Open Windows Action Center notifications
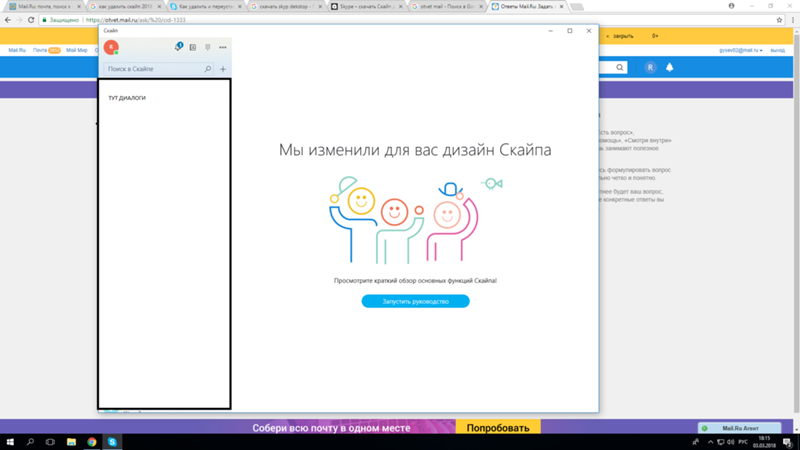The height and width of the screenshot is (450, 800). pos(788,442)
